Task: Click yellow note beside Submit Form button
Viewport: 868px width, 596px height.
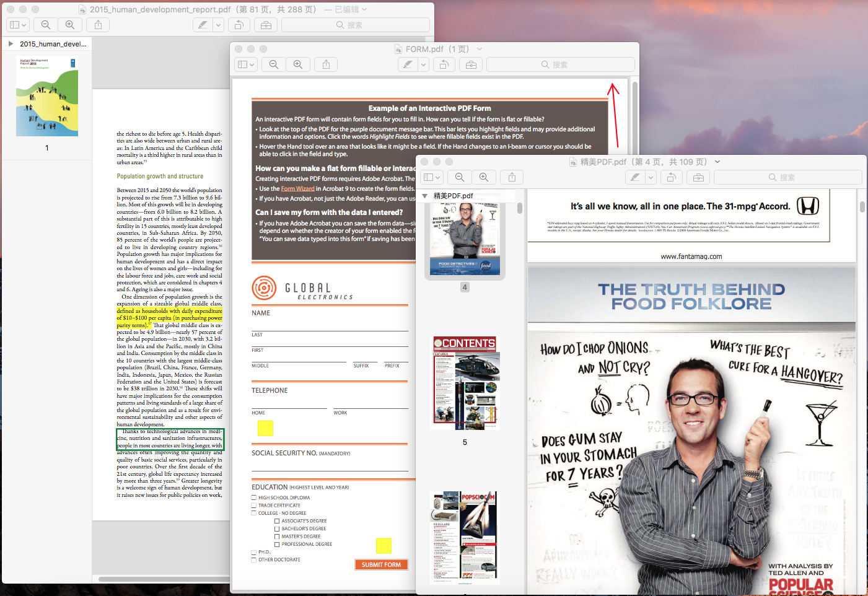Action: (384, 546)
